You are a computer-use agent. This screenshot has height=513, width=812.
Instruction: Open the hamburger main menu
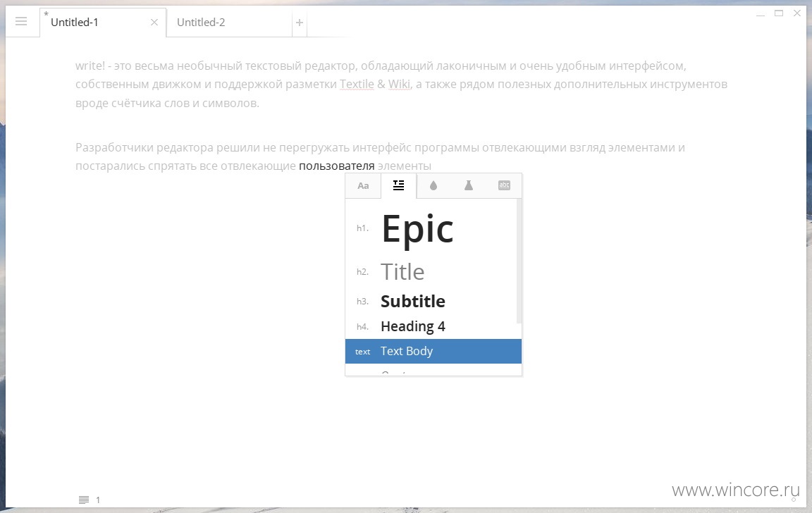point(21,22)
